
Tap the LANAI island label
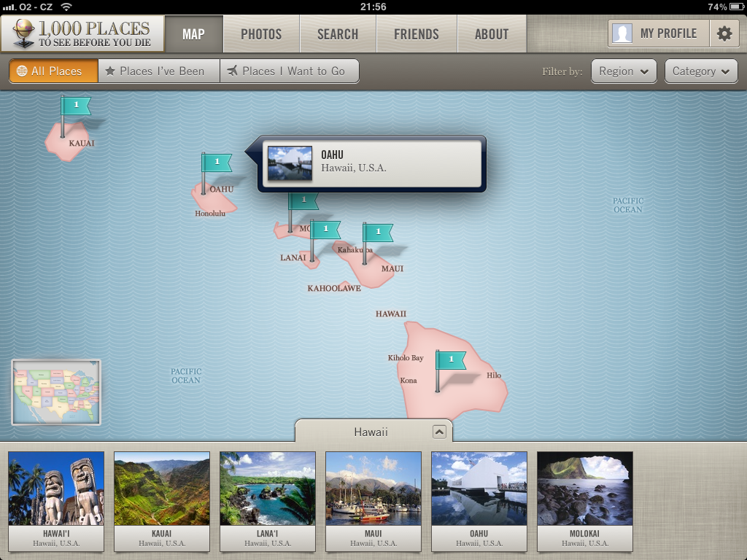293,257
